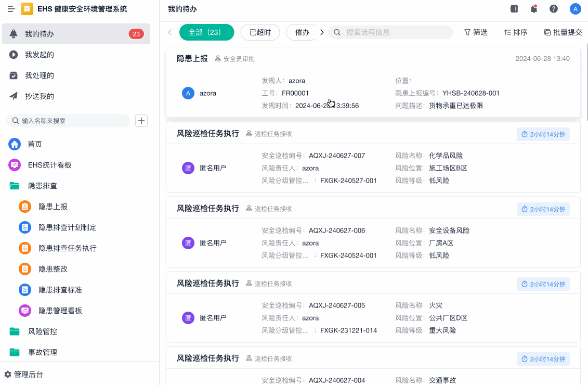Click the 管理后台 gear icon
Viewport: 588px width, 385px height.
pyautogui.click(x=7, y=375)
